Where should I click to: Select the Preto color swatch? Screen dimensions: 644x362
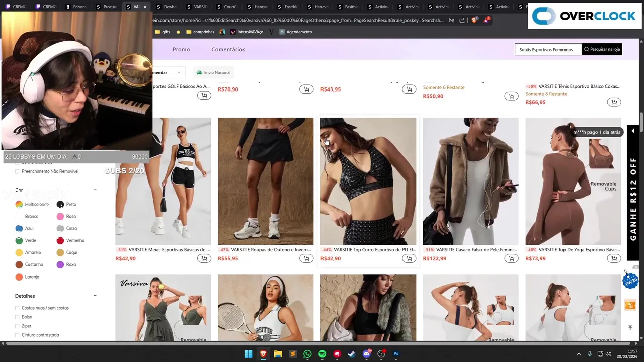coord(60,204)
